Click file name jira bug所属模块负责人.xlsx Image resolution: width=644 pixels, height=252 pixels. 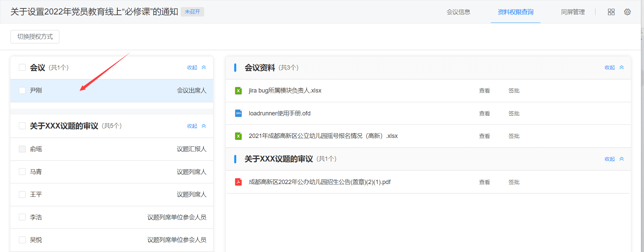285,91
